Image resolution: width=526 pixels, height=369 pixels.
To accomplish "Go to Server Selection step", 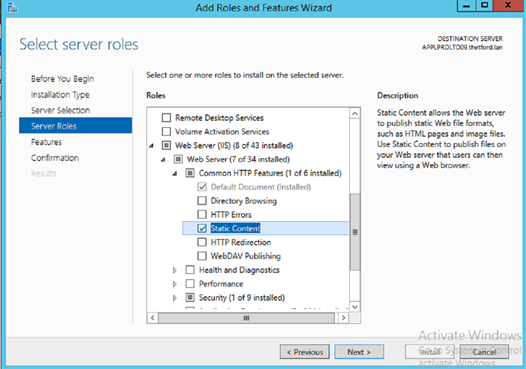I will 60,110.
